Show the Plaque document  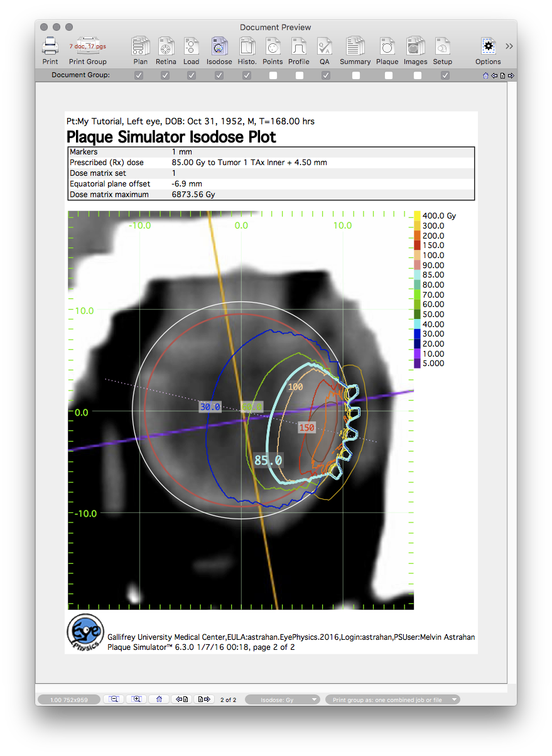tap(387, 46)
